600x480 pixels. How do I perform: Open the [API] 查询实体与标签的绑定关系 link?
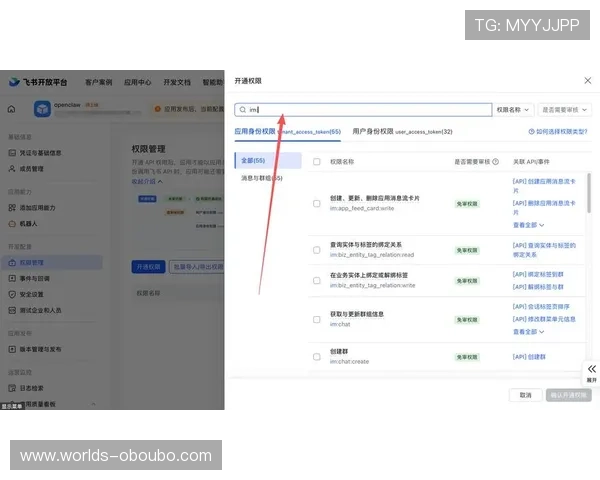pos(544,250)
